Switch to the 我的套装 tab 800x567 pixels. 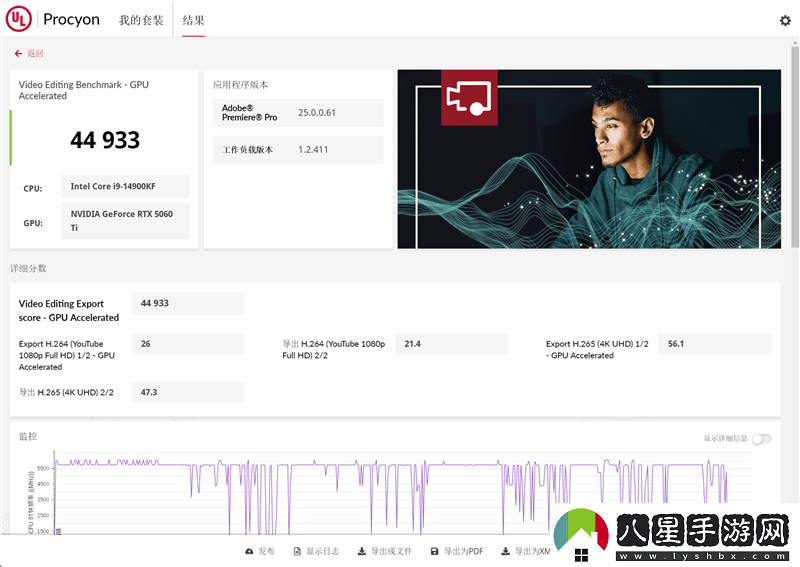pos(141,20)
